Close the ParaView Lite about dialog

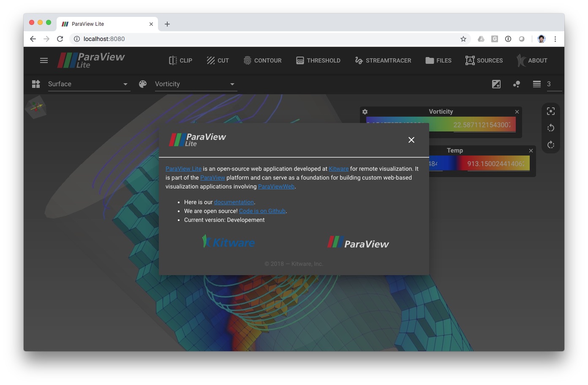[411, 140]
